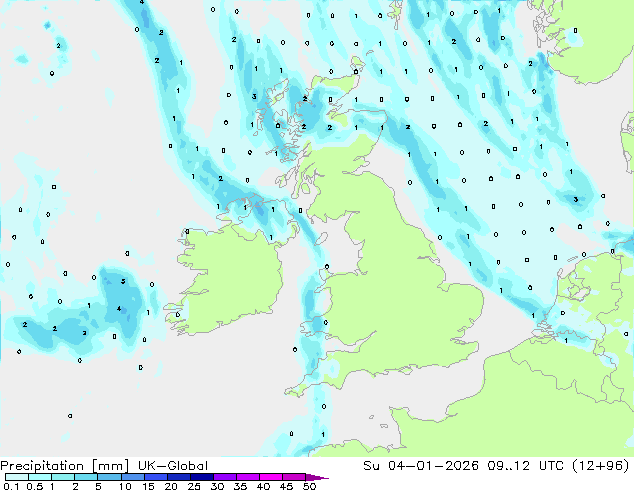Click the 'UTC' label
634x490 pixels.
click(551, 466)
